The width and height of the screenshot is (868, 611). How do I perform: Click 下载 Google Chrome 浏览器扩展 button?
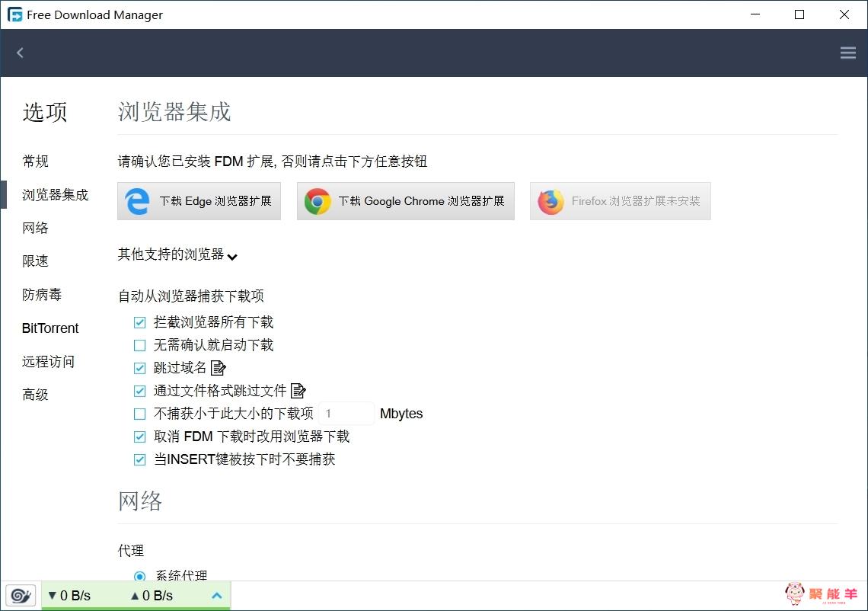406,201
